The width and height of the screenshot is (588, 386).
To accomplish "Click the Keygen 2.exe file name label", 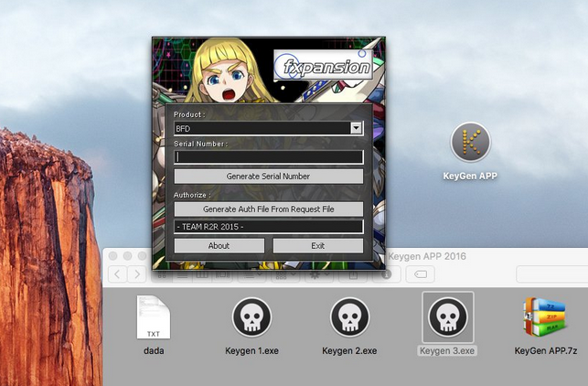I will click(x=349, y=350).
